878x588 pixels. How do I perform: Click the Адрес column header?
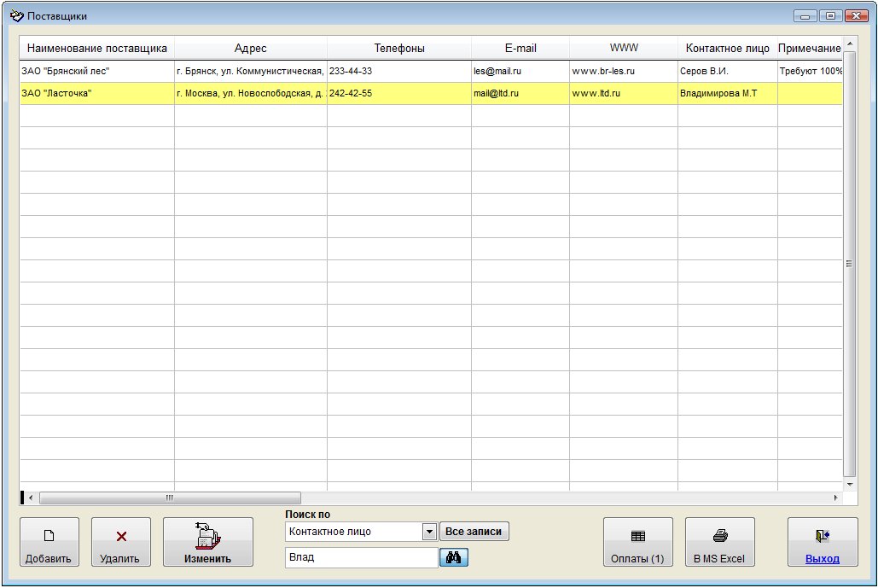250,48
